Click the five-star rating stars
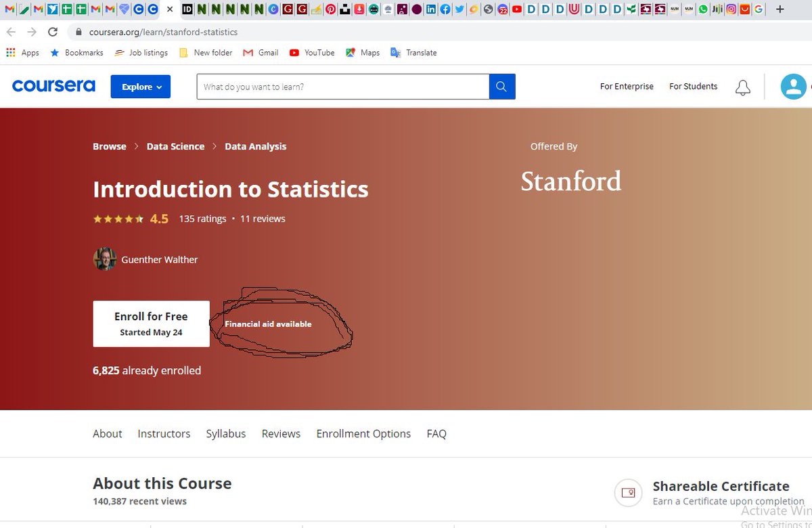 (118, 219)
